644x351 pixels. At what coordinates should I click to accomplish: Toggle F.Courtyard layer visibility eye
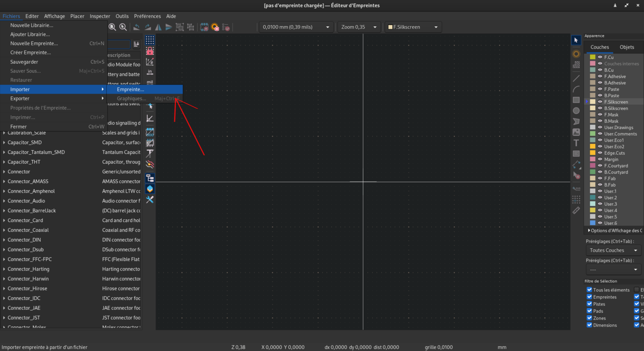pyautogui.click(x=600, y=166)
